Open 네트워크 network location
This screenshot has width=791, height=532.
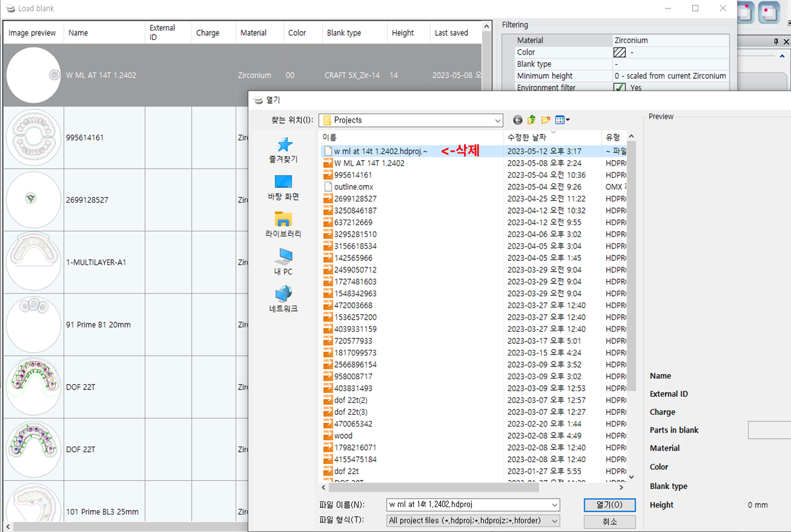pos(283,300)
